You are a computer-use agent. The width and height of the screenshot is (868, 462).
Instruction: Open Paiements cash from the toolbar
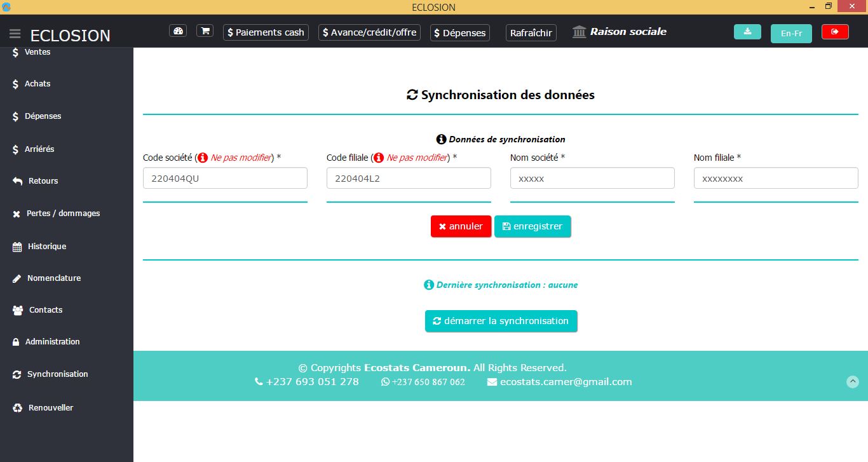pos(266,32)
